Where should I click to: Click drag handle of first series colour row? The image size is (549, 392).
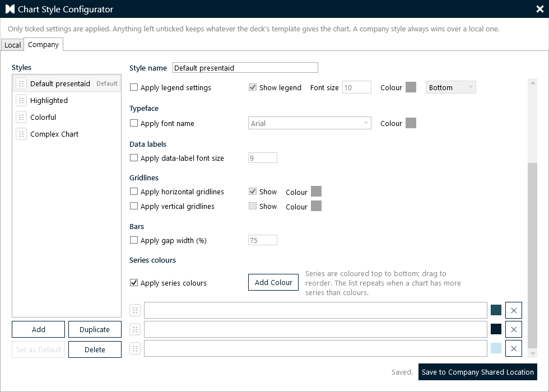(x=135, y=310)
